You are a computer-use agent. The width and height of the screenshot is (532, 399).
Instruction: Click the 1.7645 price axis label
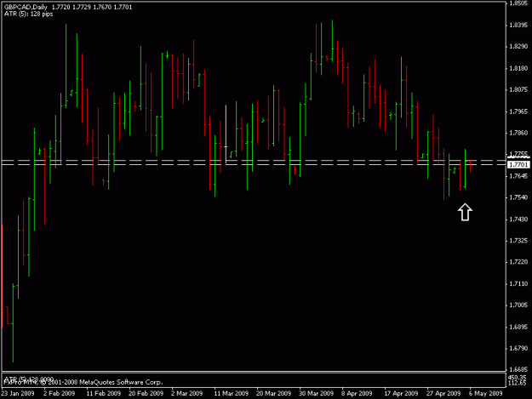(518, 176)
